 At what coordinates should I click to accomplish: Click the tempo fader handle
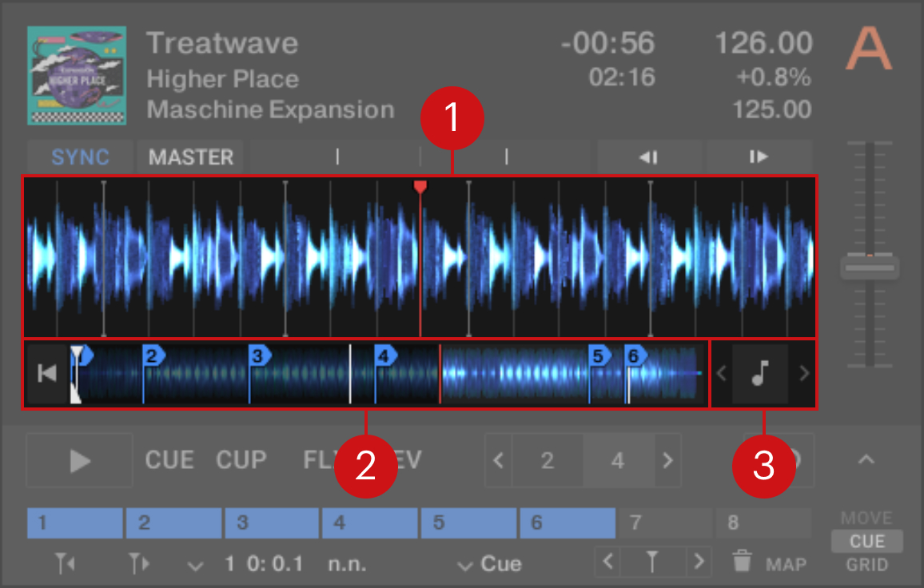[x=870, y=268]
